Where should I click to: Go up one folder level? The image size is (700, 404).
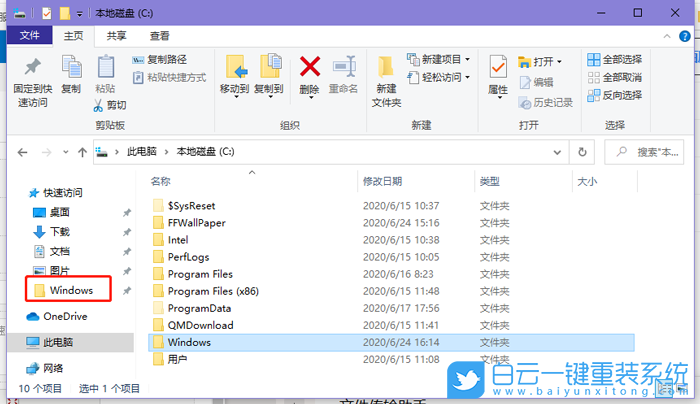[82, 153]
